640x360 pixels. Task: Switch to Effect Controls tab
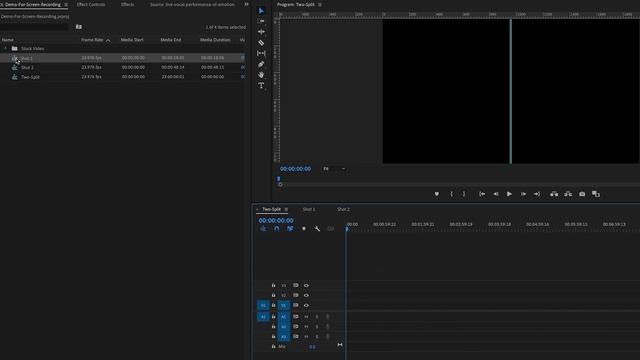pos(91,4)
